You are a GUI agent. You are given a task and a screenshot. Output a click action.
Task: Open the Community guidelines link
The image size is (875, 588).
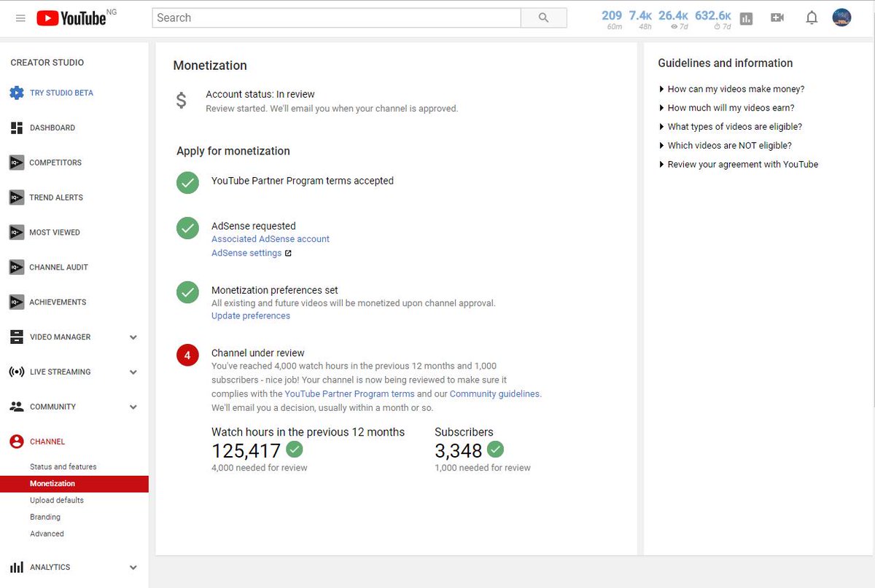494,394
